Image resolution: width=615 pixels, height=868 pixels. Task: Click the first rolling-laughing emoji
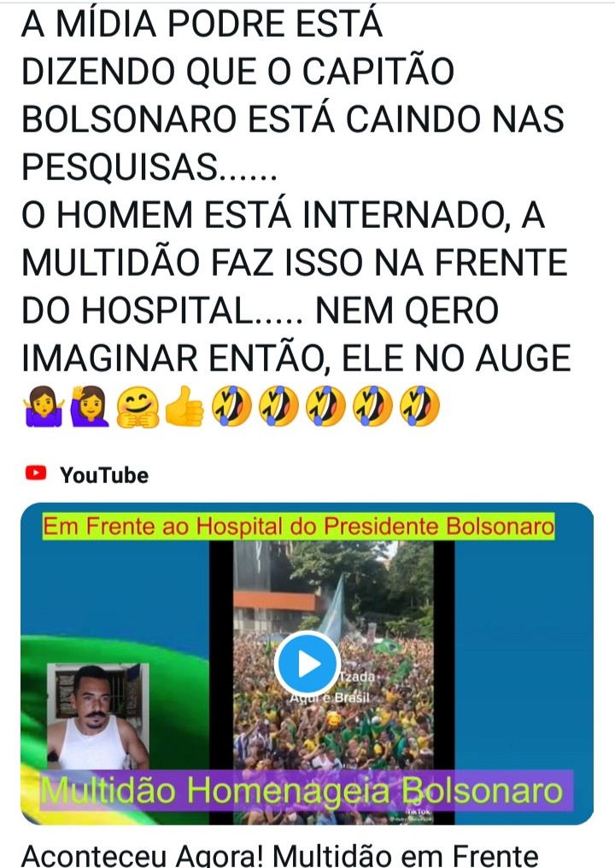click(231, 406)
